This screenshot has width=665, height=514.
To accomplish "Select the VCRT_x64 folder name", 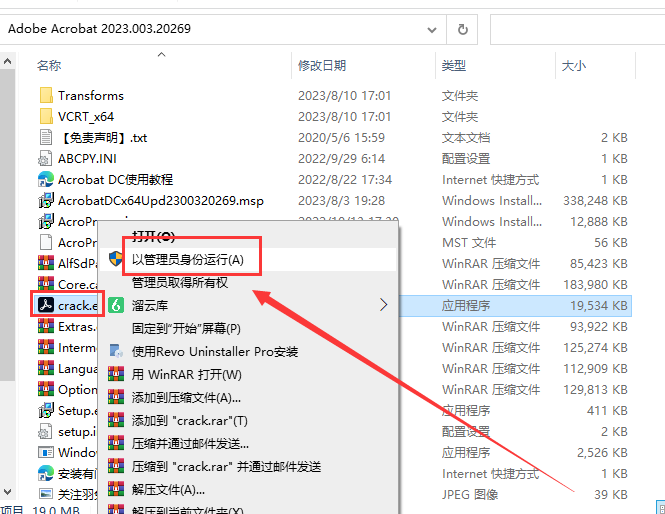I will 86,116.
